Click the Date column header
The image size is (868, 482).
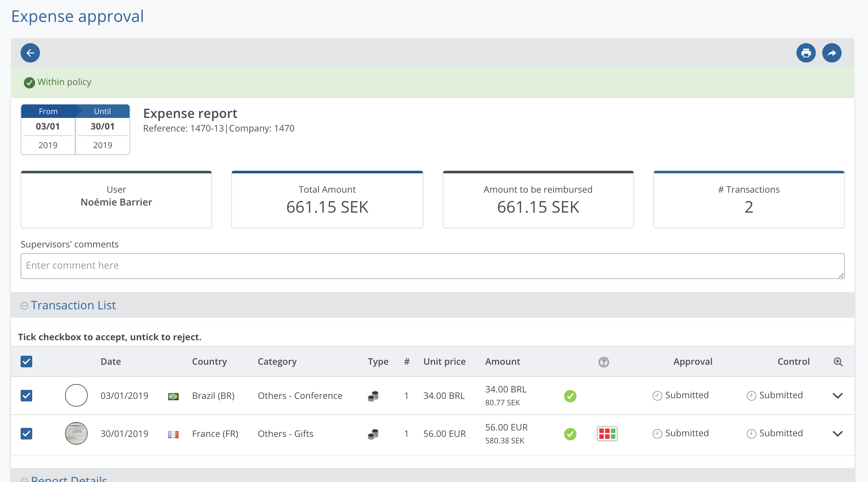pyautogui.click(x=111, y=361)
